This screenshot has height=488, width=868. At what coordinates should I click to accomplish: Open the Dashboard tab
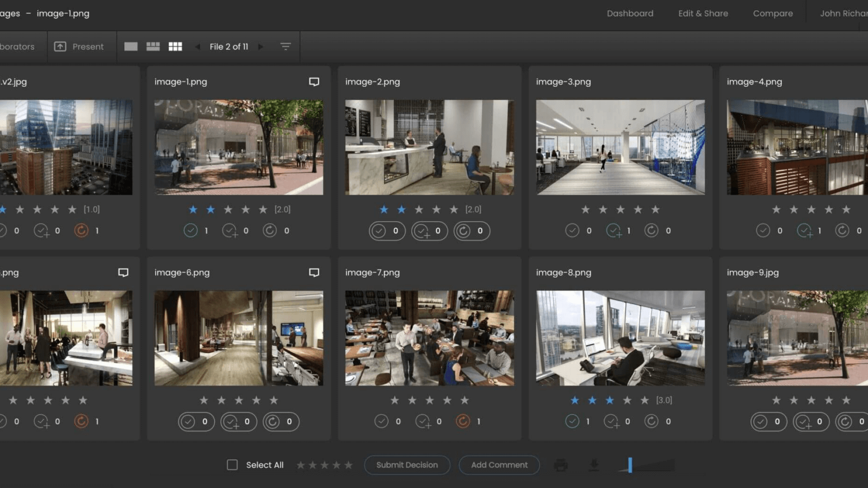(630, 14)
